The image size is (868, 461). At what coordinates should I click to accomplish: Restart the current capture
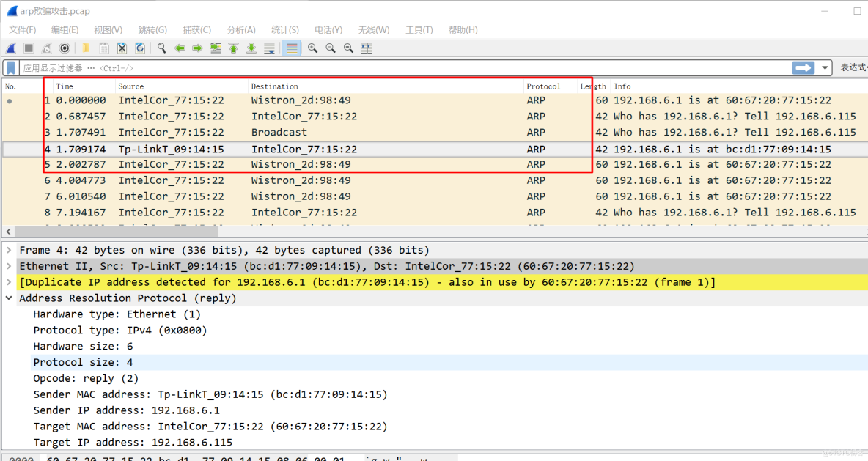tap(47, 48)
